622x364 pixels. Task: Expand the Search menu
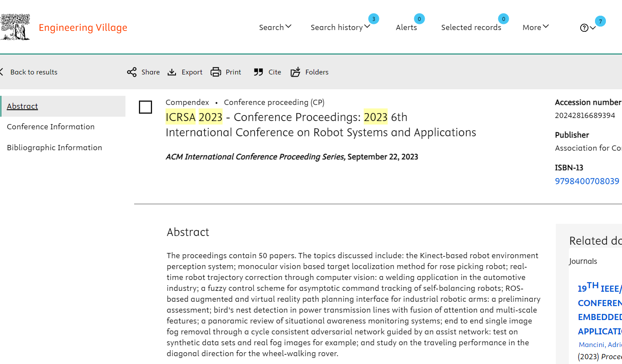(x=275, y=27)
